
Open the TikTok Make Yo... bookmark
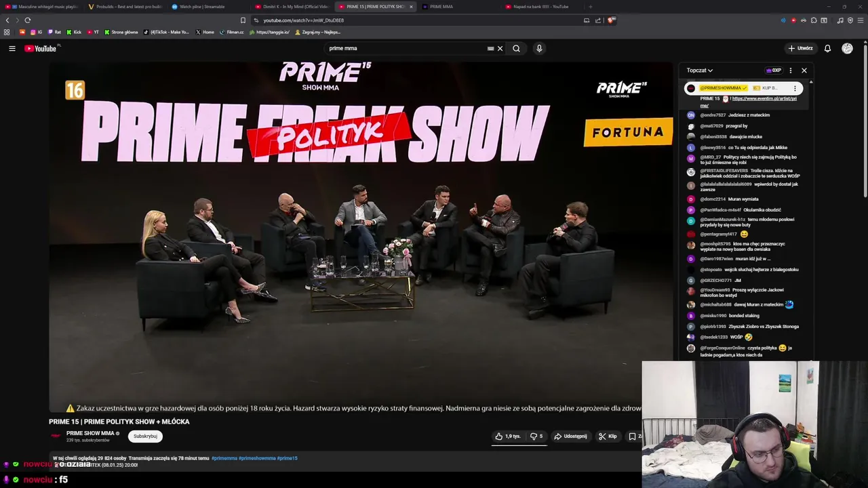(x=167, y=32)
